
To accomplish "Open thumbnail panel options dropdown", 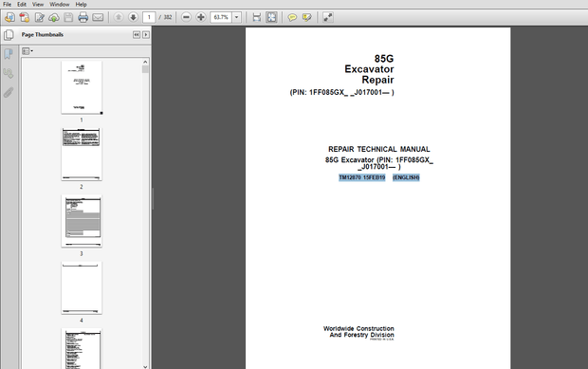I will coord(27,51).
